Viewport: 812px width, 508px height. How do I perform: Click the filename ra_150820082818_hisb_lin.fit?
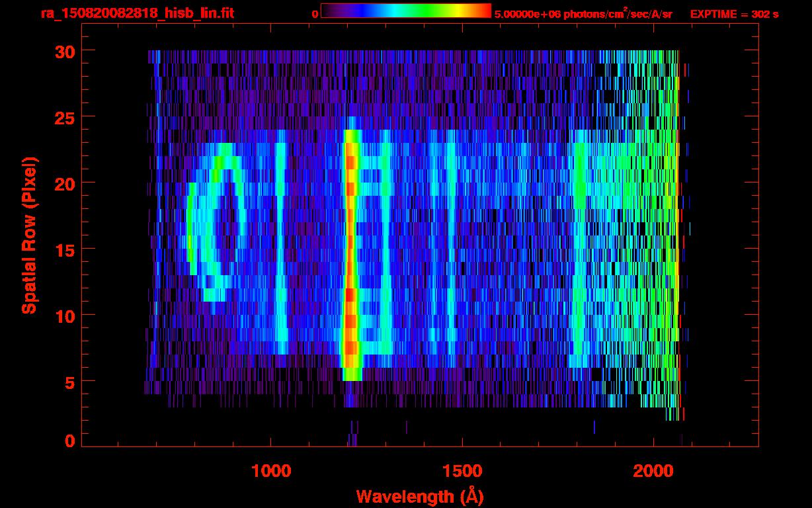[137, 14]
